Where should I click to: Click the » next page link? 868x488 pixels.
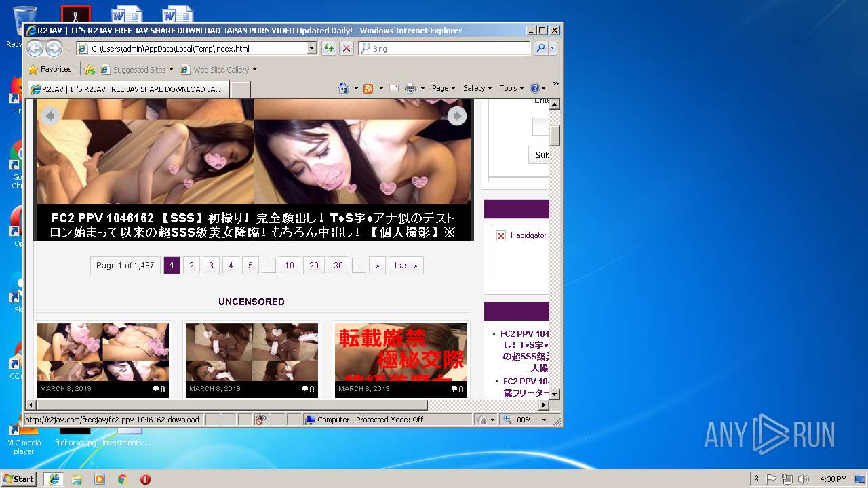[x=377, y=266]
